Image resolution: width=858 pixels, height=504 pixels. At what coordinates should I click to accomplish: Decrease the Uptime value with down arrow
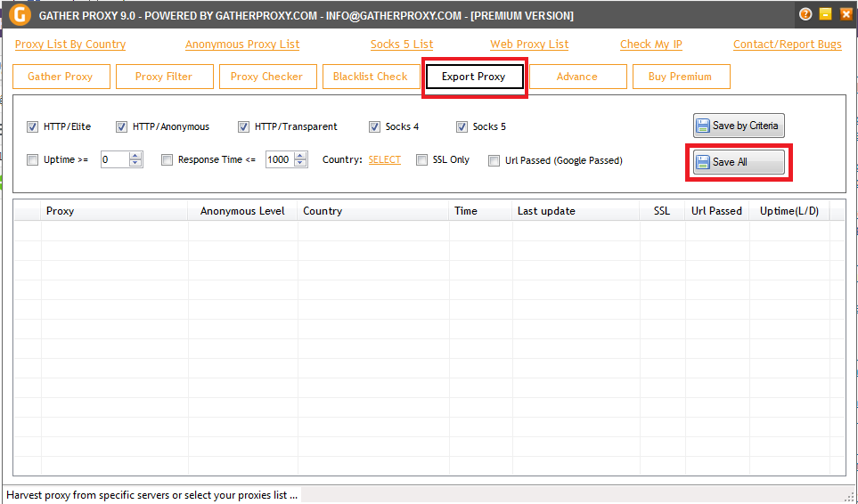pyautogui.click(x=135, y=163)
